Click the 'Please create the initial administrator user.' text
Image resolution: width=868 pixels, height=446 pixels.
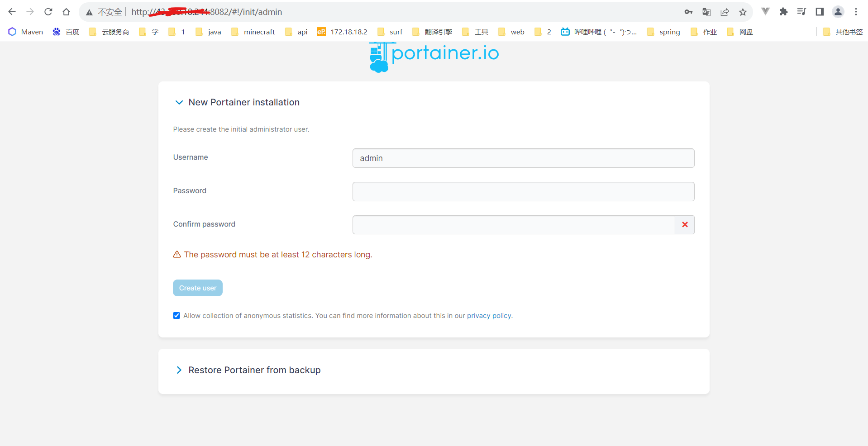coord(241,129)
